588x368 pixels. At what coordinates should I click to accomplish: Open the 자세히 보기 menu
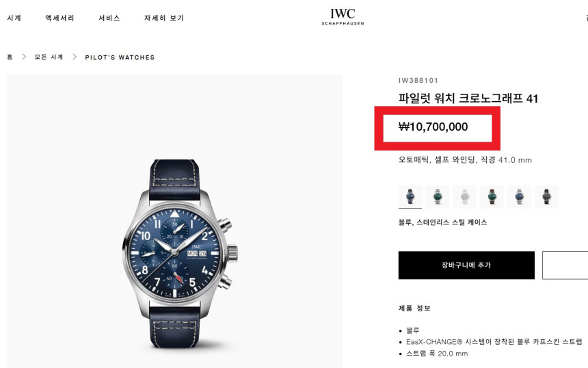coord(164,18)
